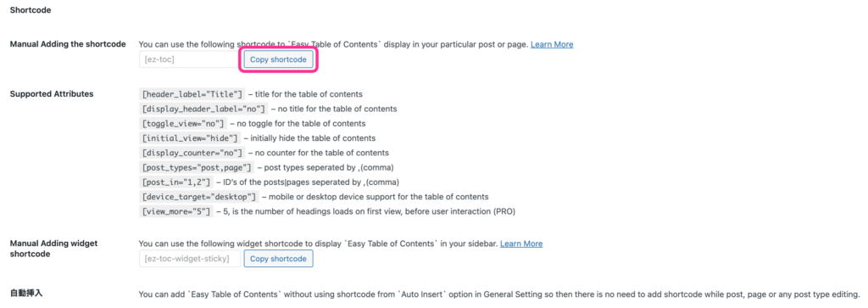Click the Manual Adding the shortcode label
This screenshot has width=868, height=308.
click(x=68, y=44)
